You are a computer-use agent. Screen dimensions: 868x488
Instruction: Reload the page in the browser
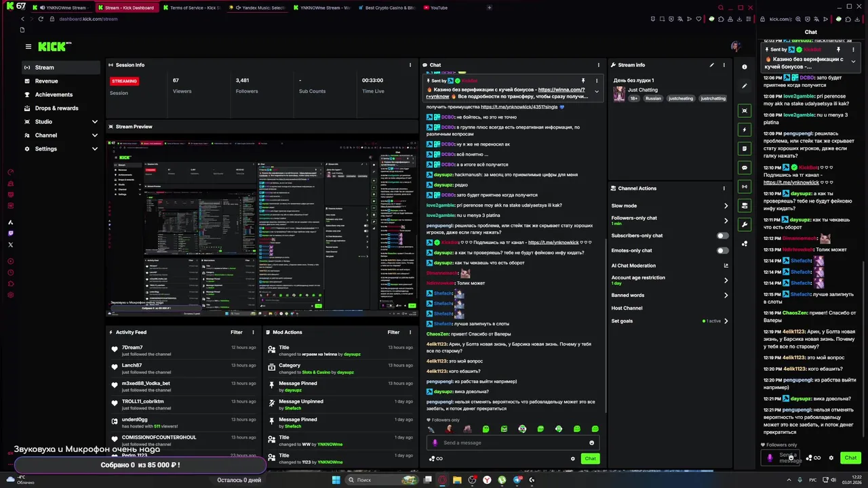pos(41,19)
